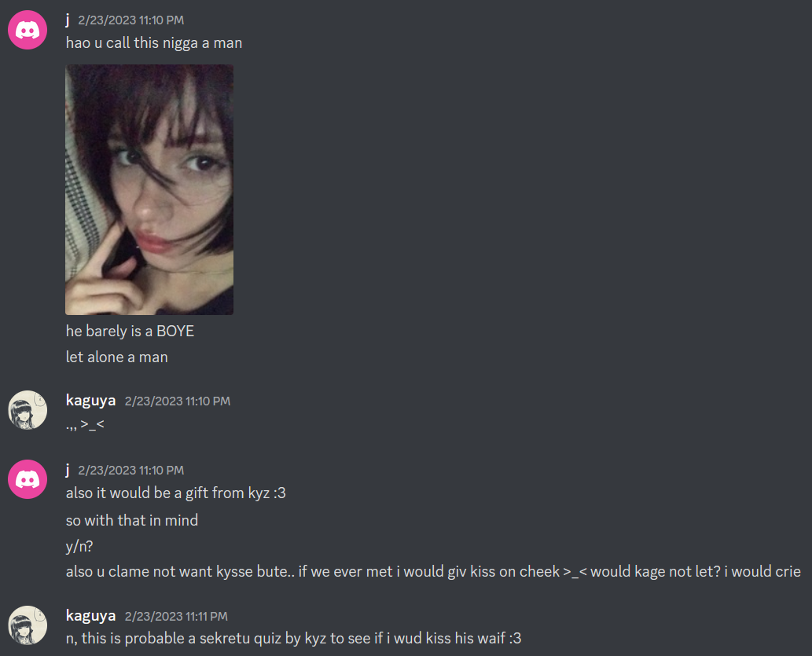Click the timestamp on j's 'gift from kyz' message
This screenshot has width=812, height=656.
[x=131, y=471]
